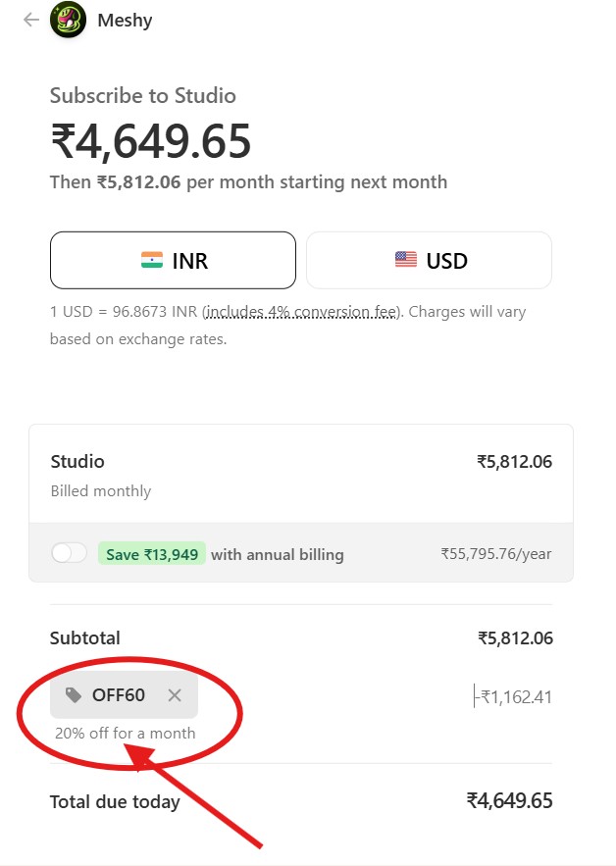Click the ₹55,795.76/year annual price
This screenshot has width=616, height=866.
pyautogui.click(x=495, y=554)
